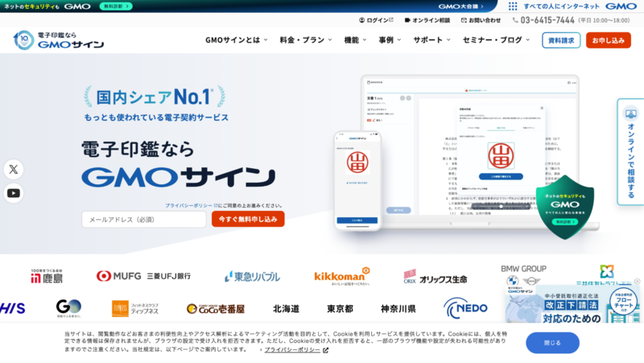The image size is (644, 363).
Task: Expand the 事例 menu
Action: click(x=390, y=39)
